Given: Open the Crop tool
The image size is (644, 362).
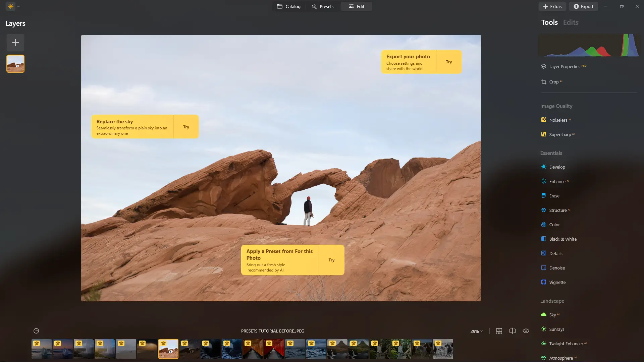Looking at the screenshot, I should tap(553, 82).
